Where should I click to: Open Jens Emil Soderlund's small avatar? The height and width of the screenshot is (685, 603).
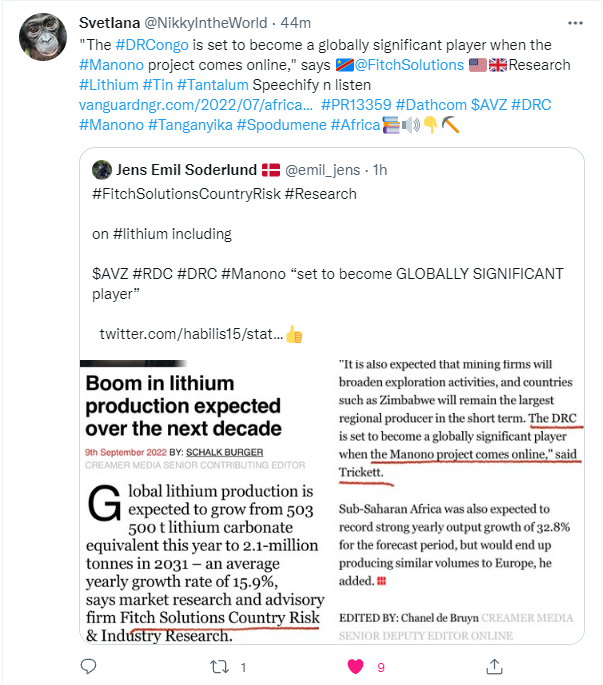click(102, 170)
